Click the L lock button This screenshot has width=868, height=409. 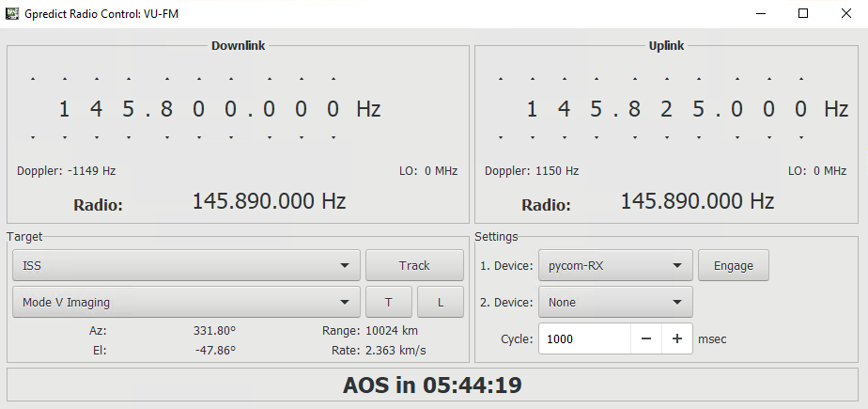click(x=440, y=302)
